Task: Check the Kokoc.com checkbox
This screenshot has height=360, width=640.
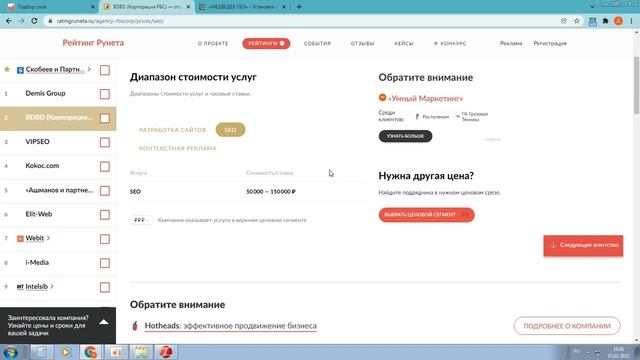Action: pyautogui.click(x=105, y=167)
